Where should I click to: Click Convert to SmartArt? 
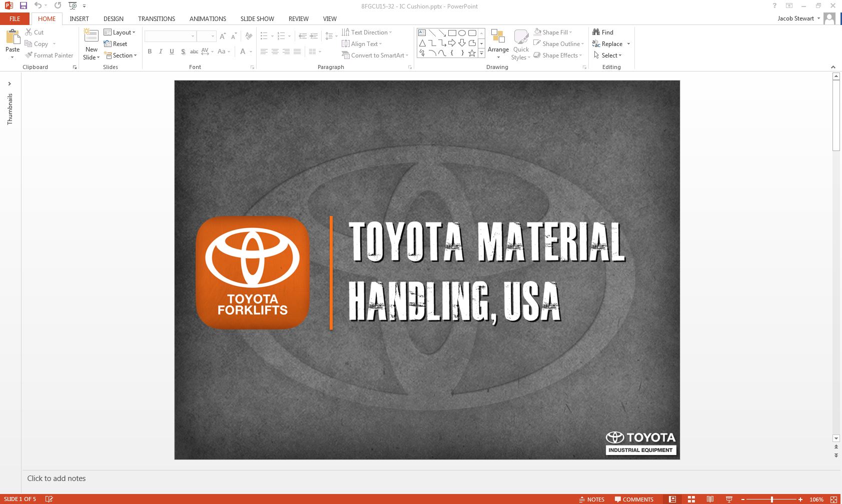pos(375,55)
